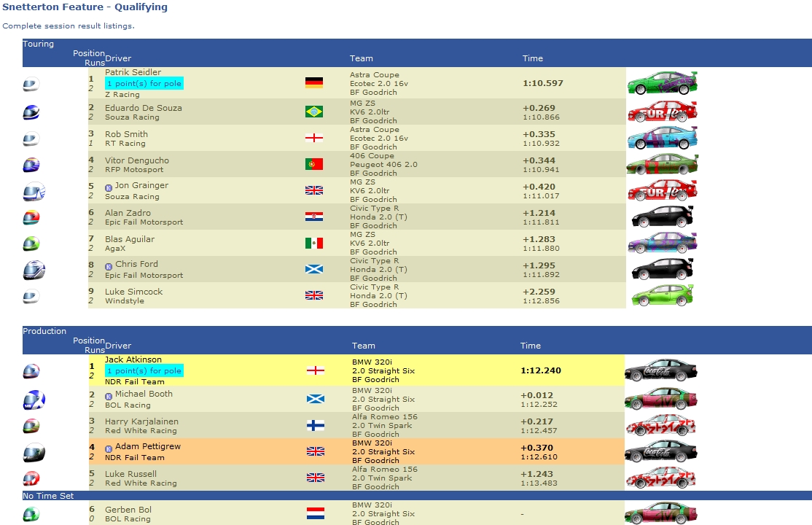
Task: Click the Epic Fail Motorsport team under Chris Ford
Action: click(x=144, y=275)
